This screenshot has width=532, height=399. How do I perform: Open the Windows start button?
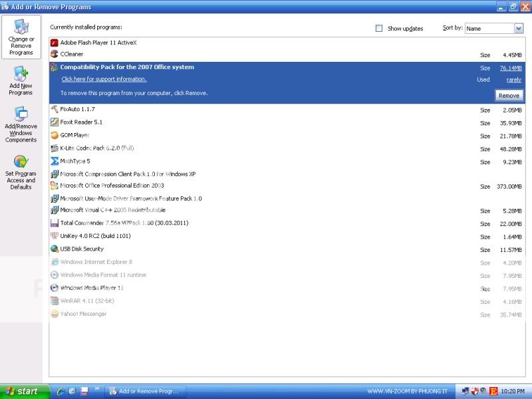[25, 391]
